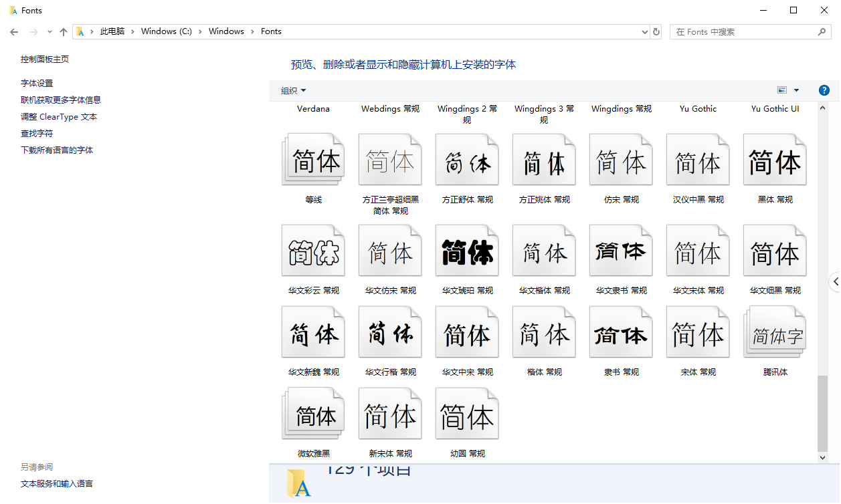Open 控制面板主页 link

point(45,59)
